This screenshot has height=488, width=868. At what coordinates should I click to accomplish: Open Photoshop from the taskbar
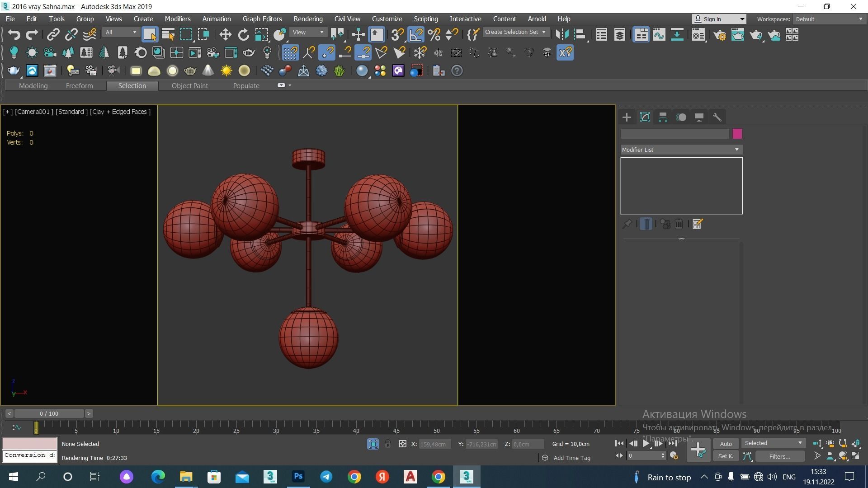[x=298, y=477]
